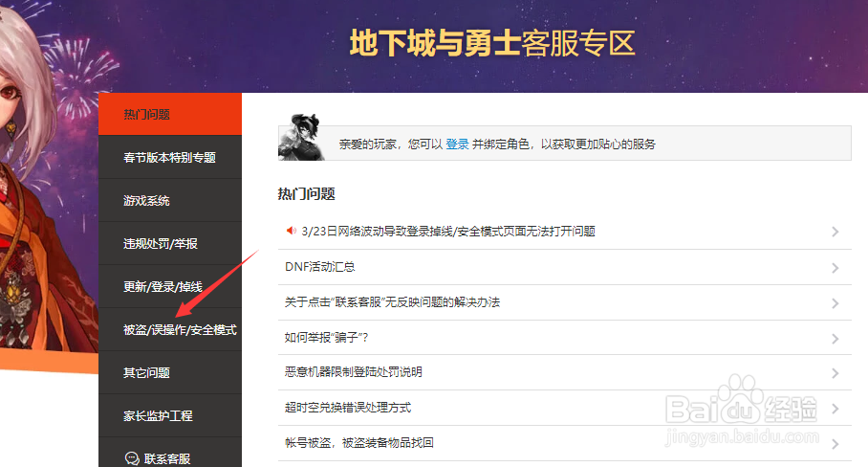Select 更新/登录/掉线 in the sidebar
This screenshot has height=467, width=868.
click(x=170, y=286)
